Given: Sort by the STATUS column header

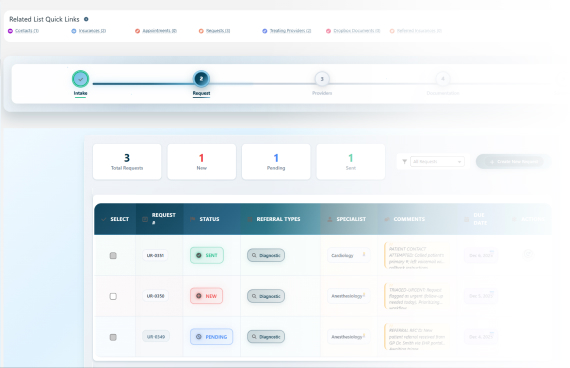Looking at the screenshot, I should (212, 219).
